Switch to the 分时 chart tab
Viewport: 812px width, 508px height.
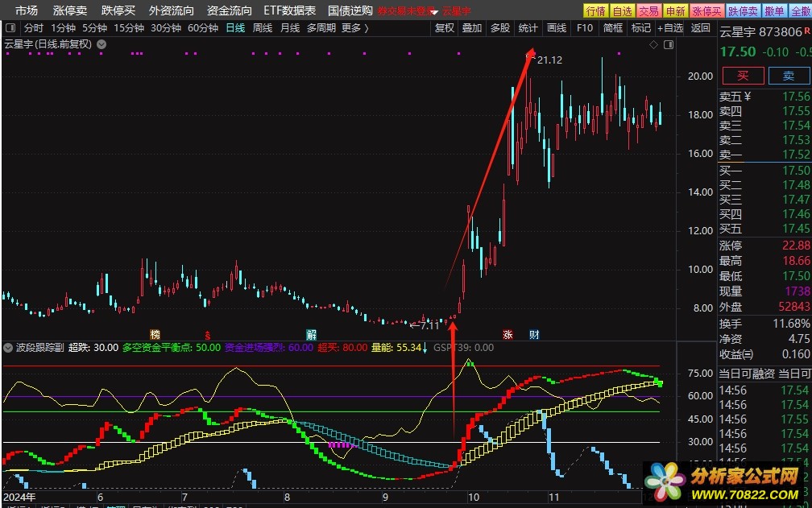pos(34,28)
